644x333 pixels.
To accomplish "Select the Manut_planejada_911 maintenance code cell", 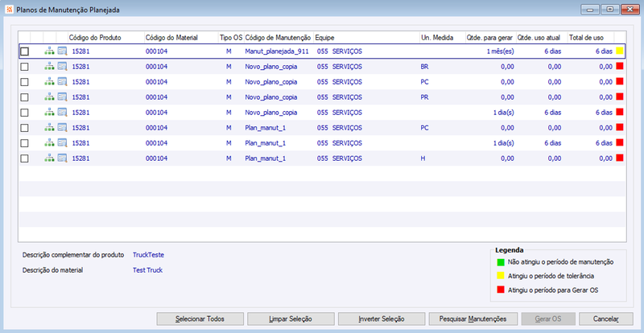I will click(x=276, y=51).
